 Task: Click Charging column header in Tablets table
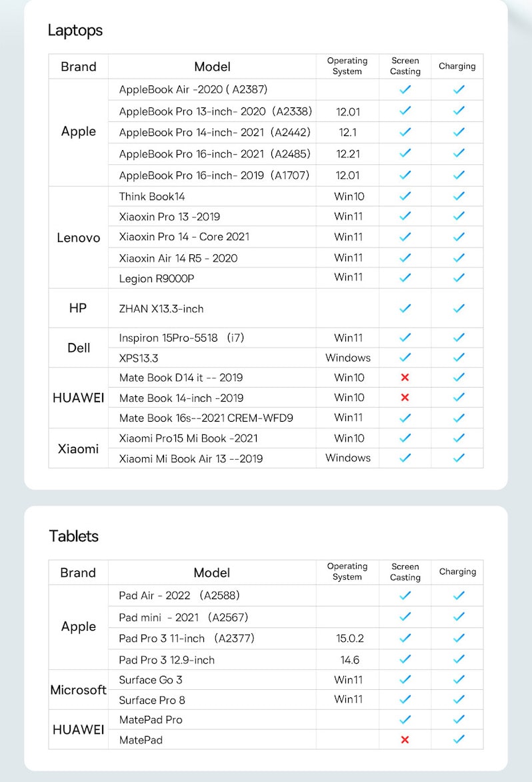[x=457, y=572]
